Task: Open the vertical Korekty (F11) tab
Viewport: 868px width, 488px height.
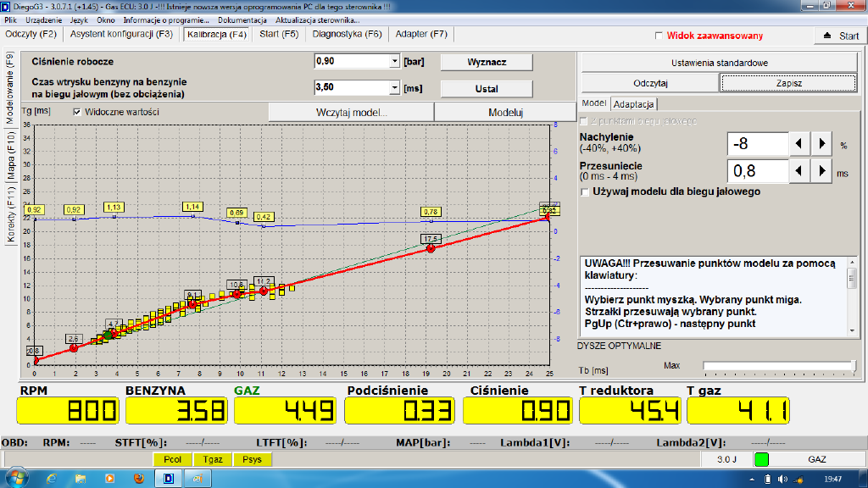Action: coord(10,214)
